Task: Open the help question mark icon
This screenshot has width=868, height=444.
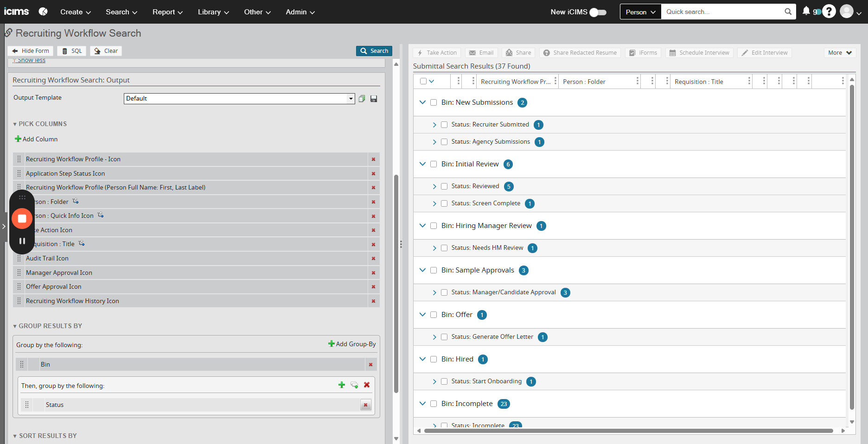Action: click(x=829, y=12)
